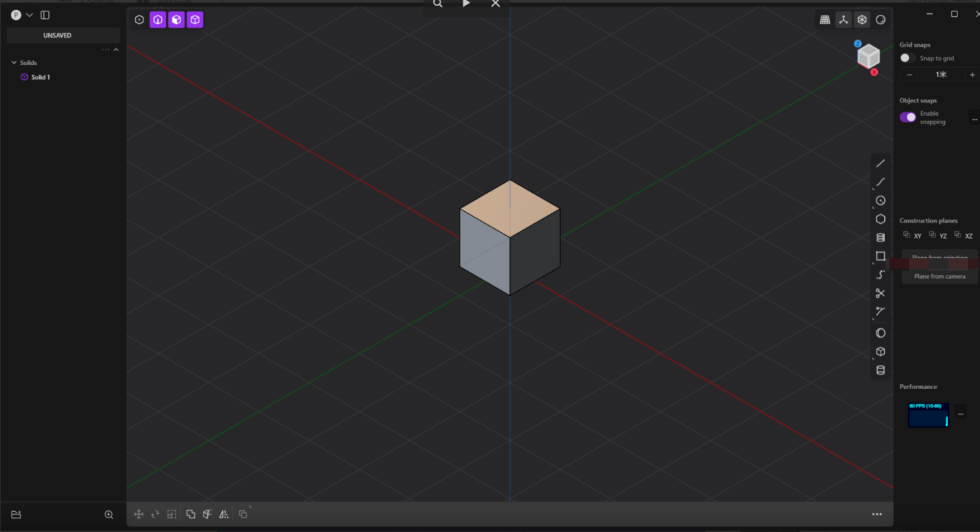Collapse the Solids tree group
This screenshot has height=532, width=980.
14,63
